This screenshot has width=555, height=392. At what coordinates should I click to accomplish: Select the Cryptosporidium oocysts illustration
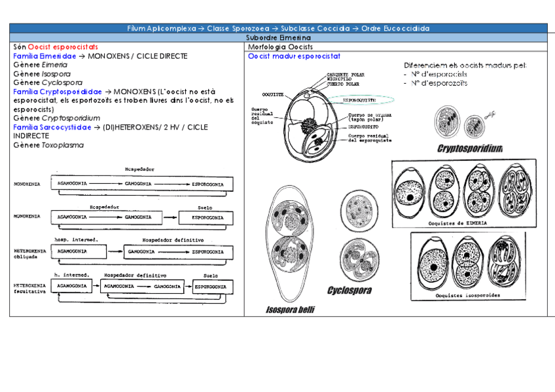point(461,122)
